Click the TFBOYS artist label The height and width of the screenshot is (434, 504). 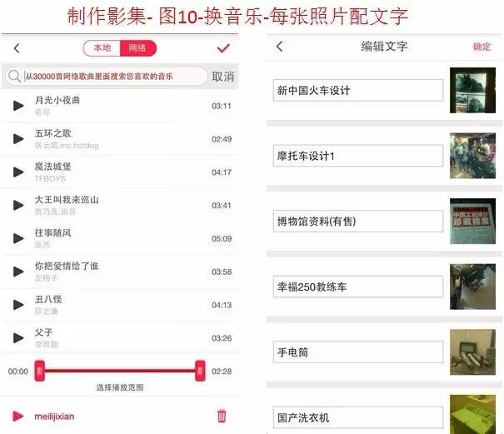pos(50,179)
